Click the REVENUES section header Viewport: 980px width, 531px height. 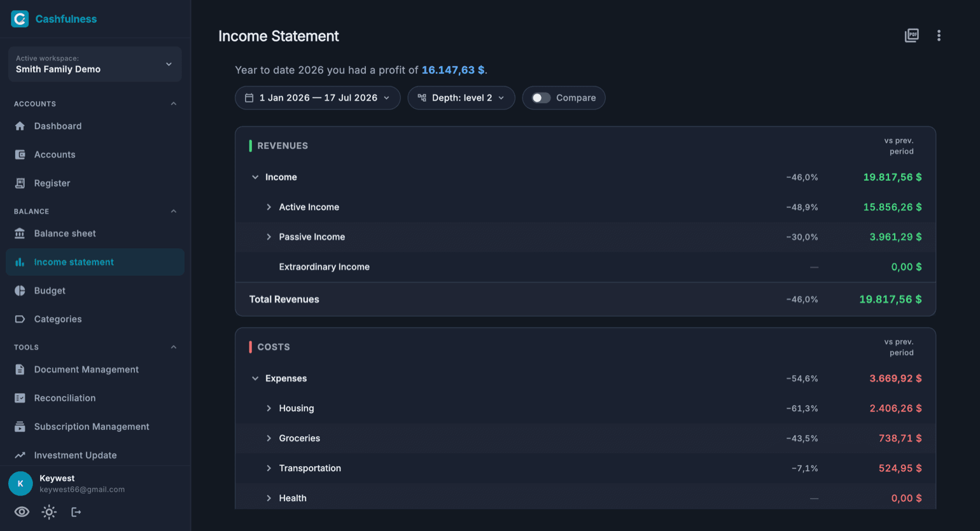283,146
